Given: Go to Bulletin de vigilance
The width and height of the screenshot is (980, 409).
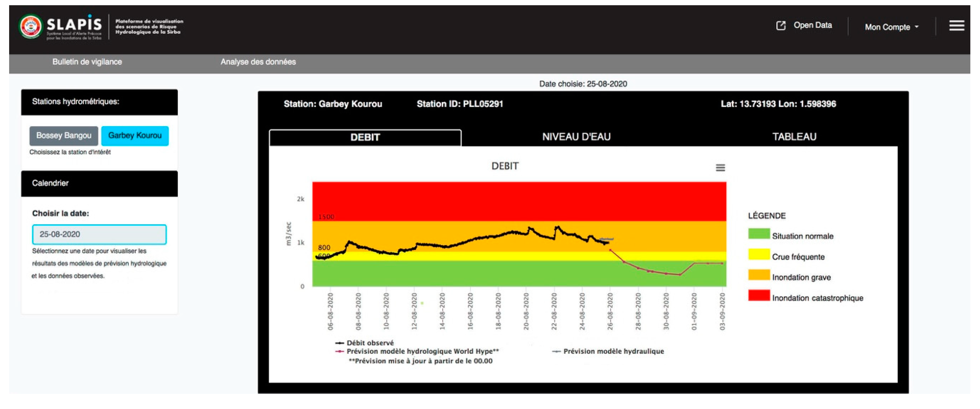Looking at the screenshot, I should tap(87, 62).
